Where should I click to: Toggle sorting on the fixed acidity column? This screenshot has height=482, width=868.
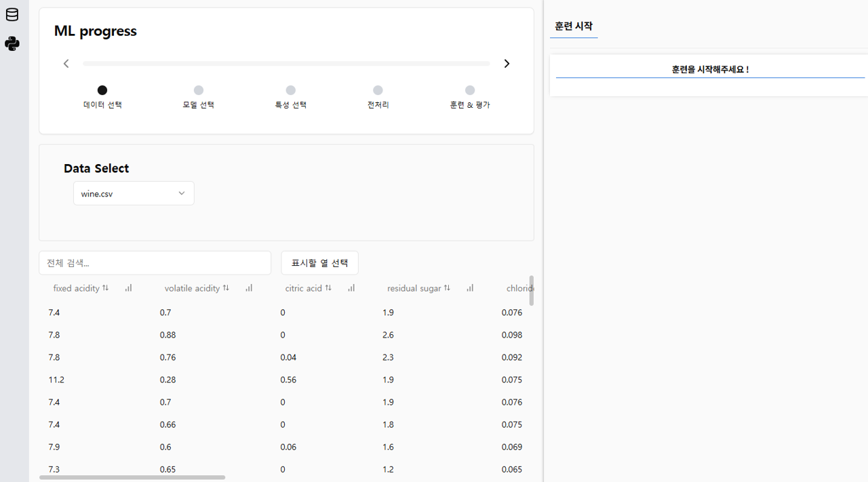tap(106, 287)
